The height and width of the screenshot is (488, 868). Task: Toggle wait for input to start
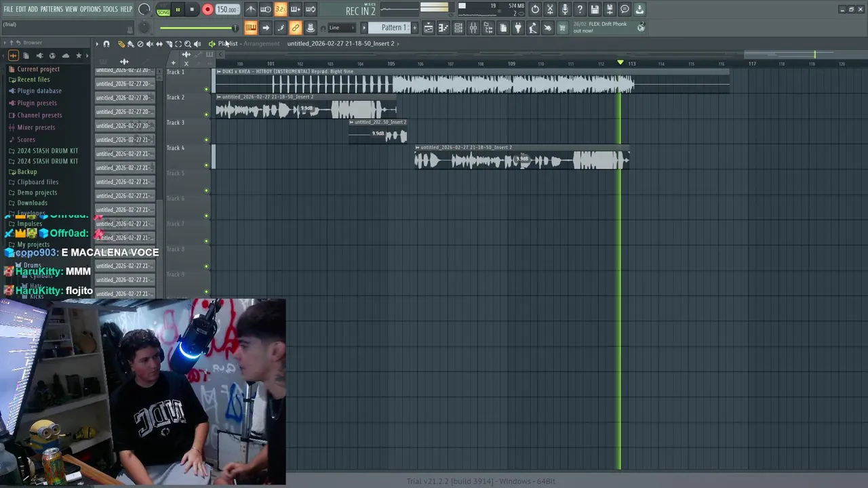point(266,9)
